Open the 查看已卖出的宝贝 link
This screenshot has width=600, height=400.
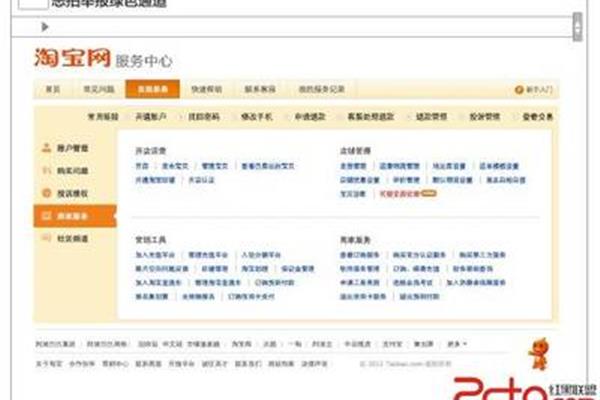point(268,166)
